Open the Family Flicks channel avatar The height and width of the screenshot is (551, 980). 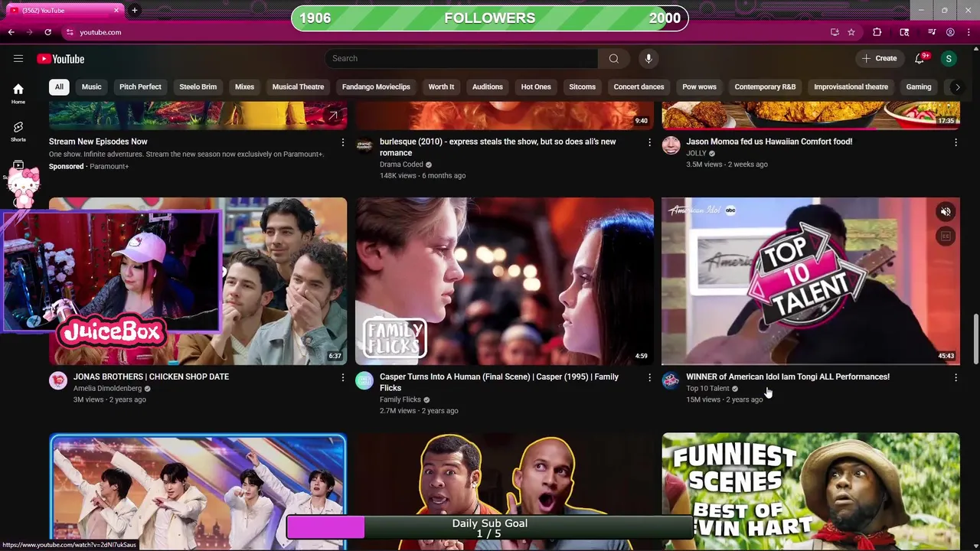(x=364, y=380)
